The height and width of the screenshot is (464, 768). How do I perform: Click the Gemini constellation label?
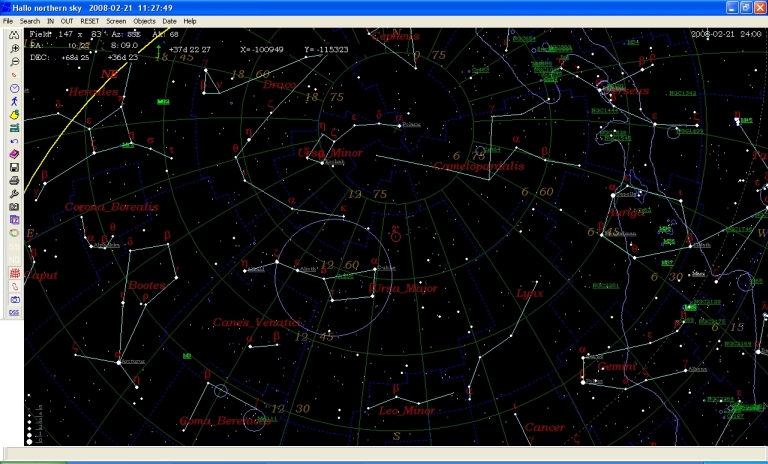617,366
